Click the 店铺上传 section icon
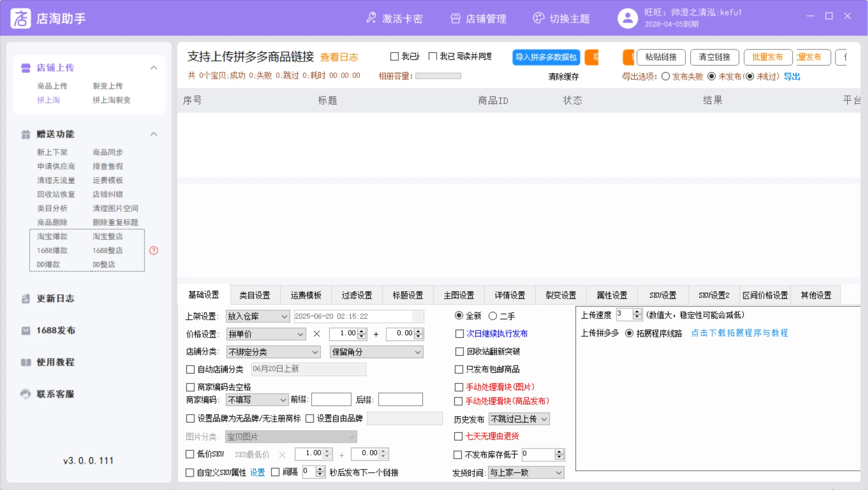The height and width of the screenshot is (490, 868). pos(26,68)
